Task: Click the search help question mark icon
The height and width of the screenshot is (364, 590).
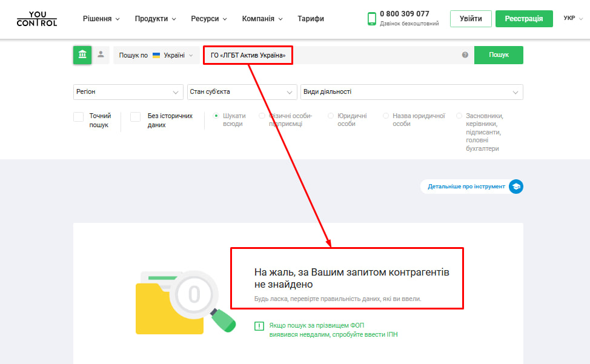Action: pos(465,55)
